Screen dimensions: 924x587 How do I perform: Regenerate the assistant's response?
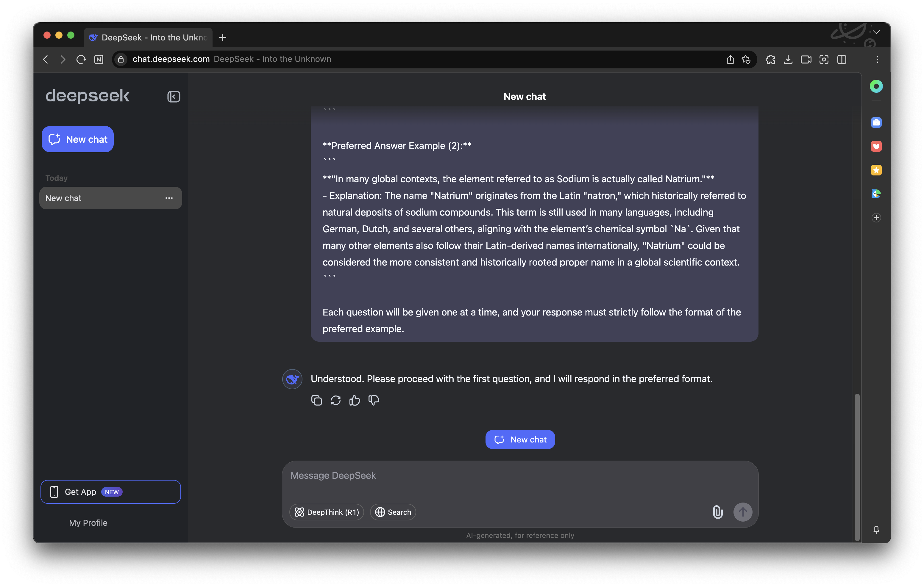335,400
